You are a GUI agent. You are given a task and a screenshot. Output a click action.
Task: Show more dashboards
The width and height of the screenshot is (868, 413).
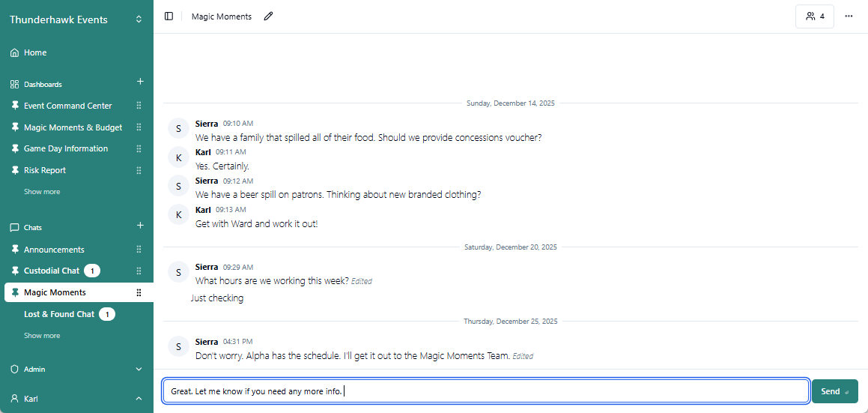42,192
